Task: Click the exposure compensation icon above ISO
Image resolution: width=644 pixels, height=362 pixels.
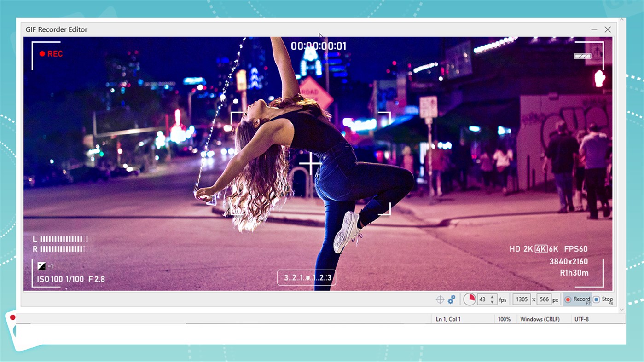Action: click(x=42, y=266)
